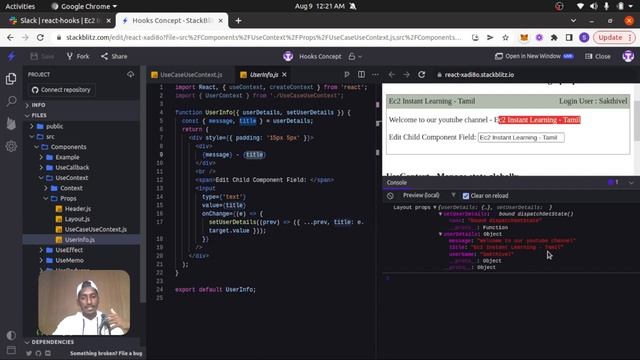Open the Settings gear in sidebar
640x360 pixels.
pyautogui.click(x=11, y=146)
